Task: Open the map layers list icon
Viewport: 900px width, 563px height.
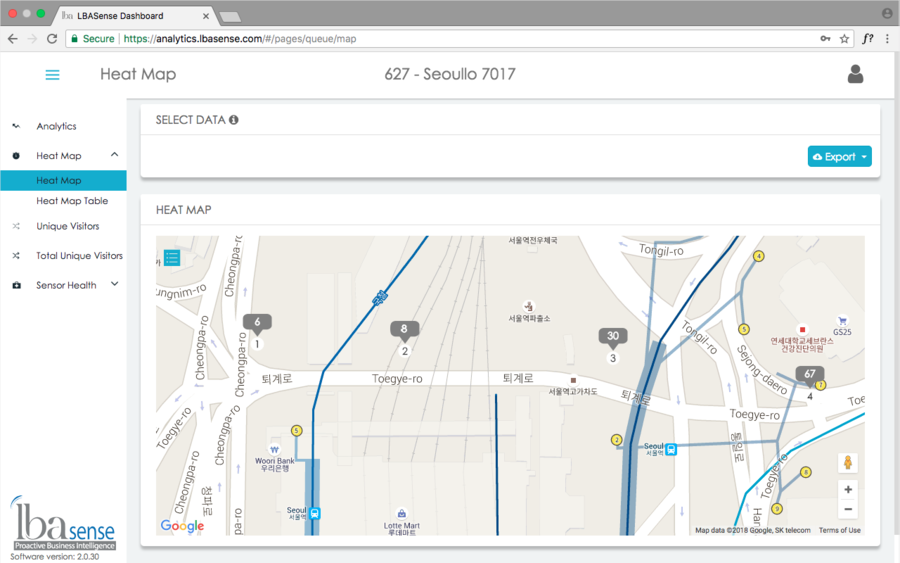Action: (171, 257)
